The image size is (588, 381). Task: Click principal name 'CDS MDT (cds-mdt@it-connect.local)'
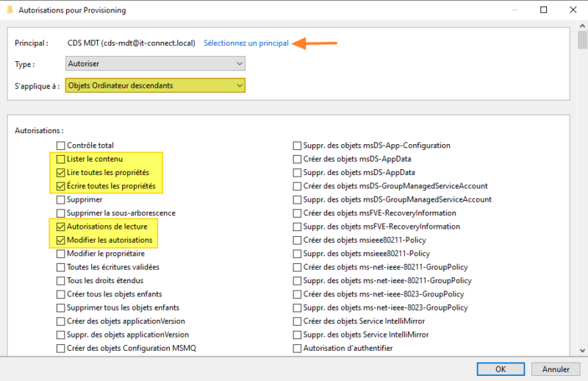point(132,43)
